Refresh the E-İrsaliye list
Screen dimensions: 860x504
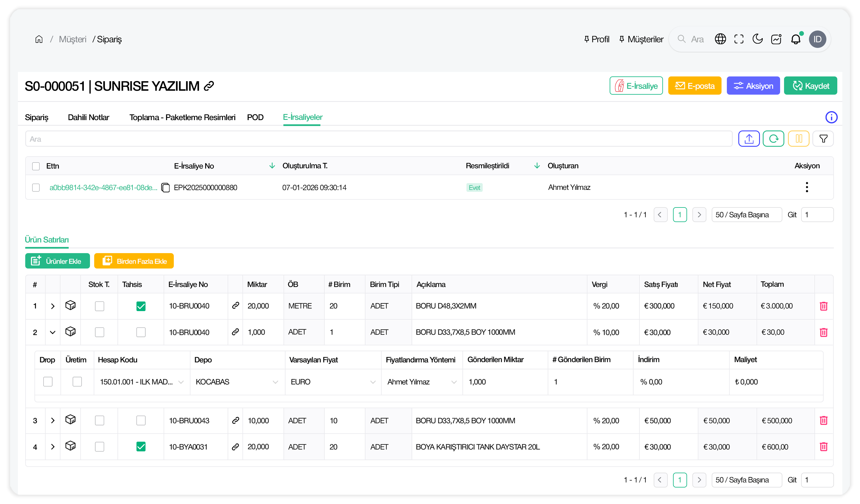click(773, 139)
